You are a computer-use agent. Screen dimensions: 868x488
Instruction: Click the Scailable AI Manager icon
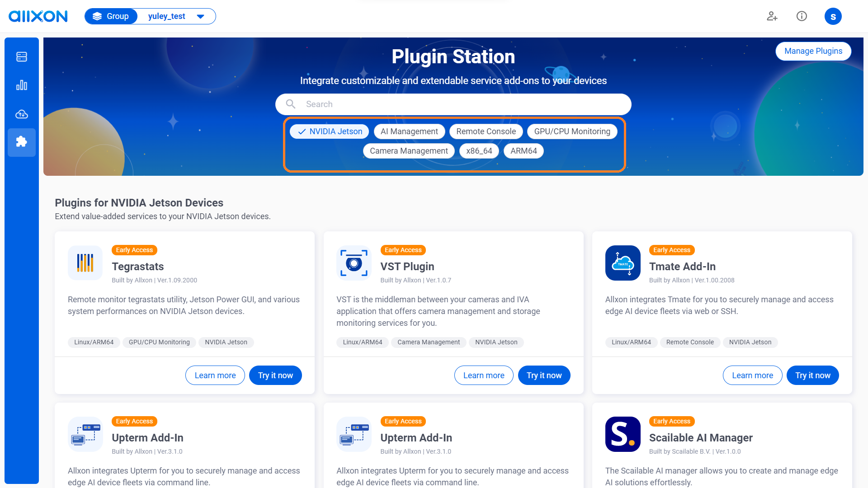tap(623, 434)
